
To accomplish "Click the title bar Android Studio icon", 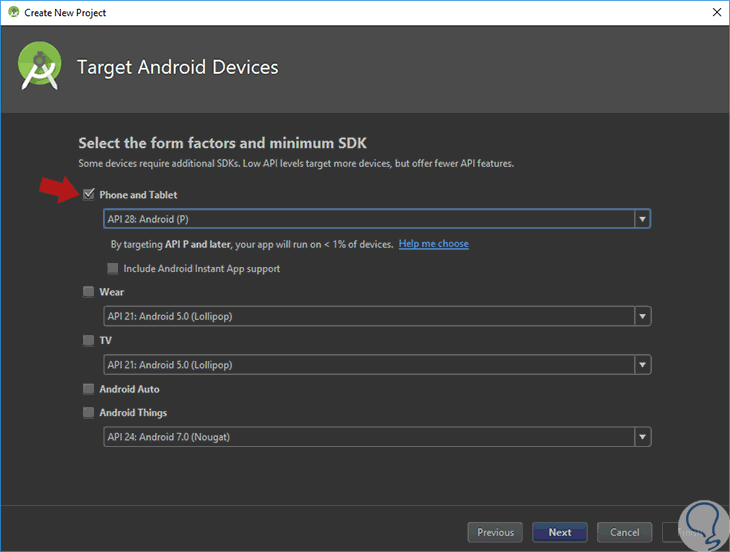I will click(13, 13).
